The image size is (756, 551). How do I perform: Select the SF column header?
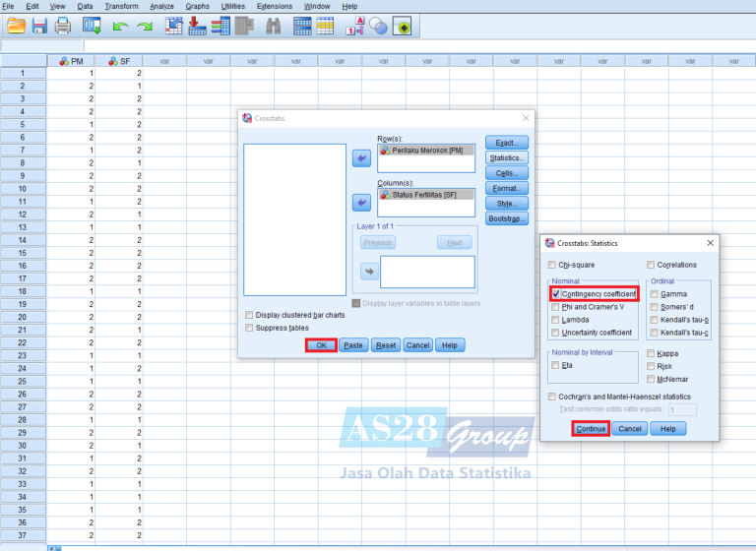click(119, 61)
